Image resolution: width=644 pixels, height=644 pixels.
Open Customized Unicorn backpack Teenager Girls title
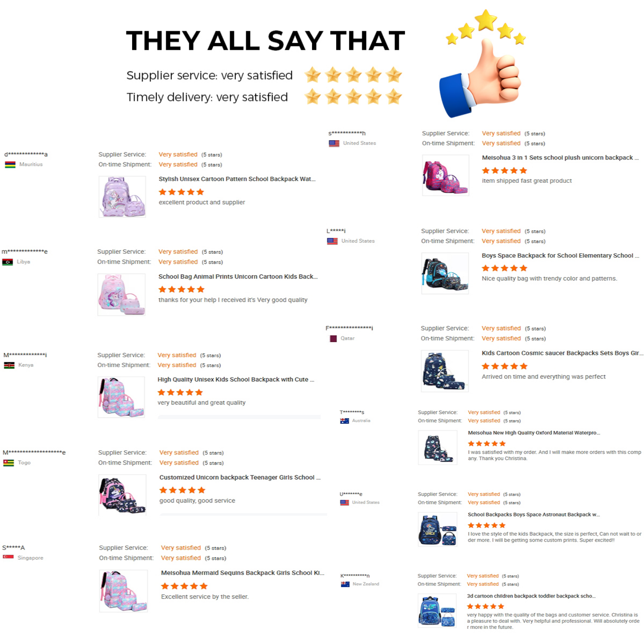(240, 477)
